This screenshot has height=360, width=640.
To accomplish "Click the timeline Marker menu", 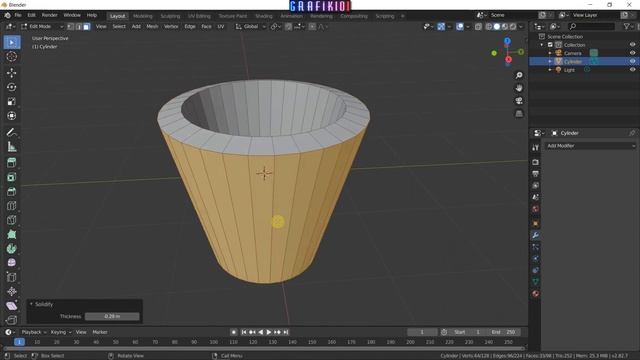I will (100, 332).
